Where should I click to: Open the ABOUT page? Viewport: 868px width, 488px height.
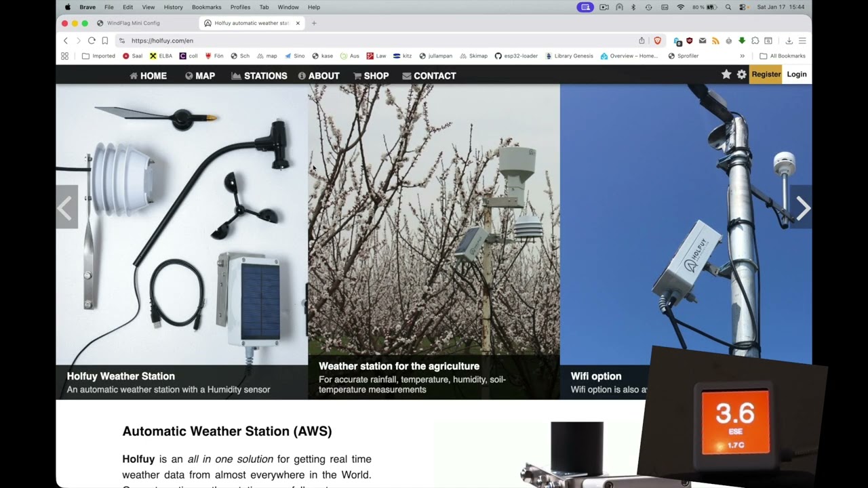(319, 76)
